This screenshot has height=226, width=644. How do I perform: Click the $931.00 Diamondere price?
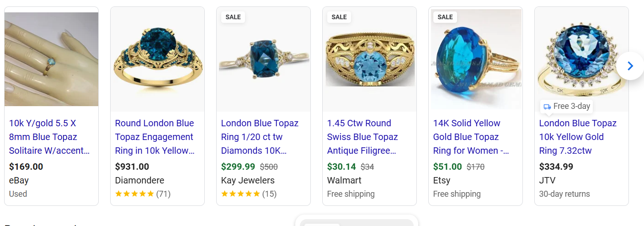132,167
